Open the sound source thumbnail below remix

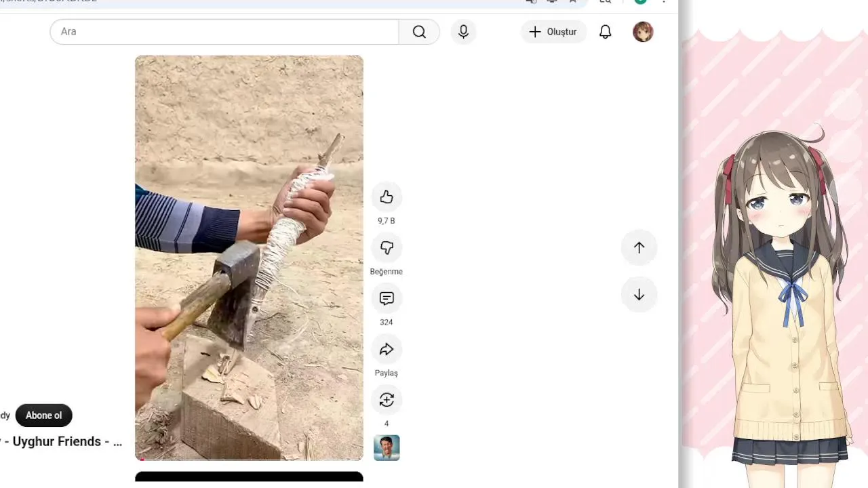pyautogui.click(x=387, y=448)
